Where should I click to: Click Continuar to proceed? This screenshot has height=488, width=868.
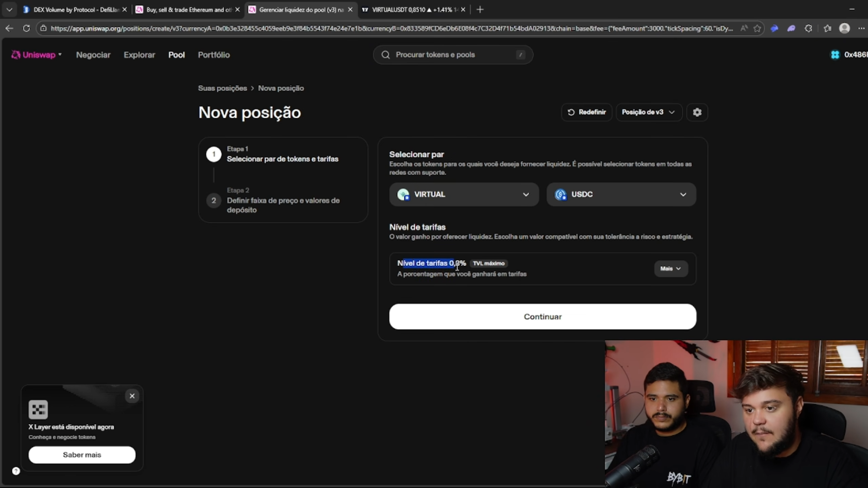pyautogui.click(x=542, y=316)
